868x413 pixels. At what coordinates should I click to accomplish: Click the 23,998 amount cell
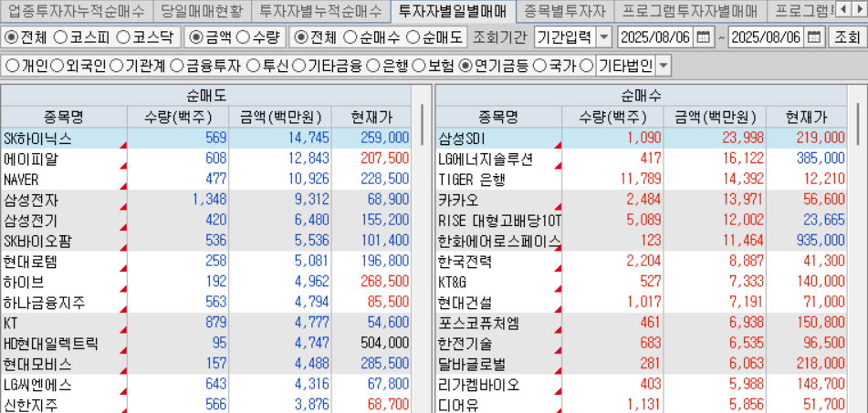click(x=716, y=139)
